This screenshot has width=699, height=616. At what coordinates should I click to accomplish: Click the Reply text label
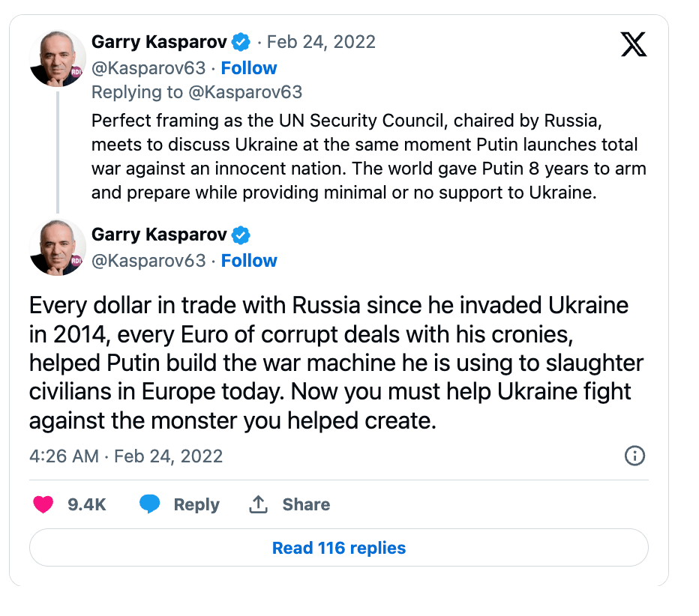tap(196, 504)
